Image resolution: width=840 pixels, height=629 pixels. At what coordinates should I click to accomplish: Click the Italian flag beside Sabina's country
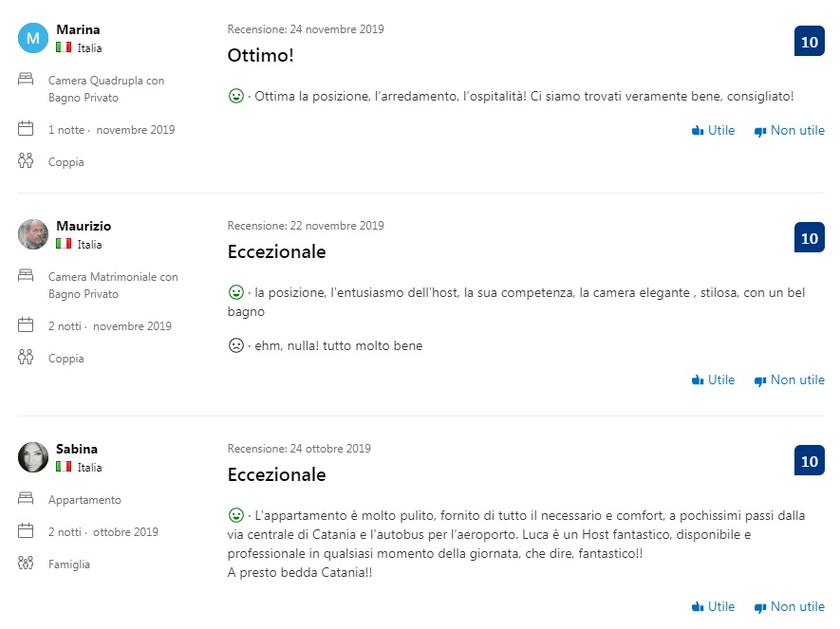[64, 467]
